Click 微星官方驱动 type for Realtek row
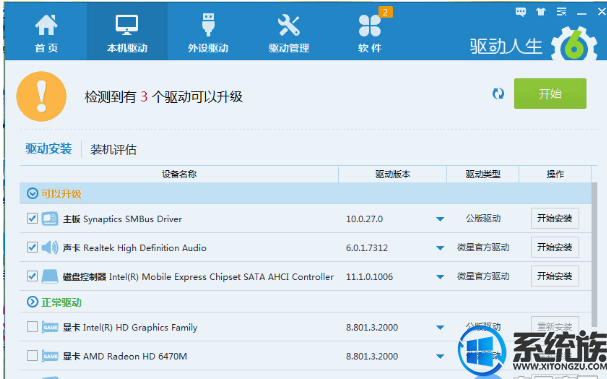The width and height of the screenshot is (607, 379). click(483, 247)
